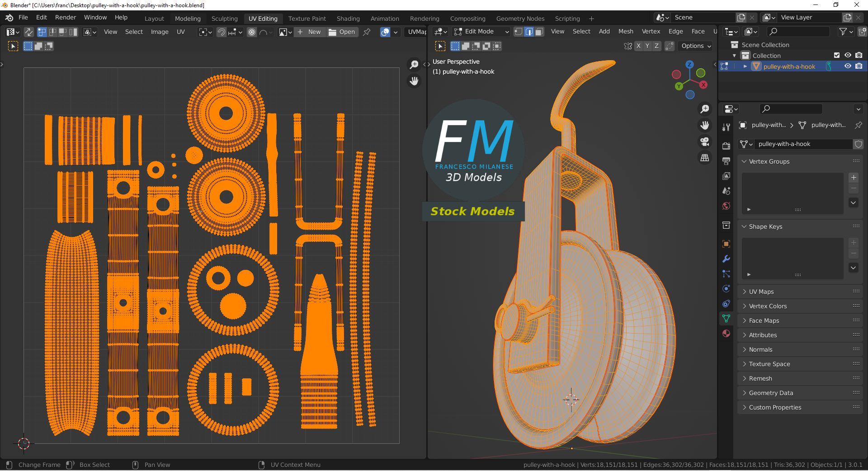
Task: Uncheck the Collection exclude checkbox
Action: 837,55
